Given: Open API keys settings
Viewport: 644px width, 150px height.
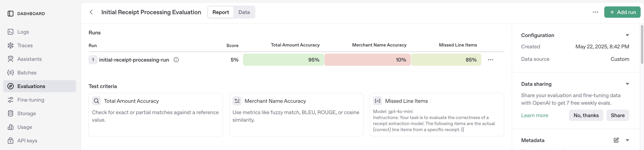Looking at the screenshot, I should tap(27, 140).
